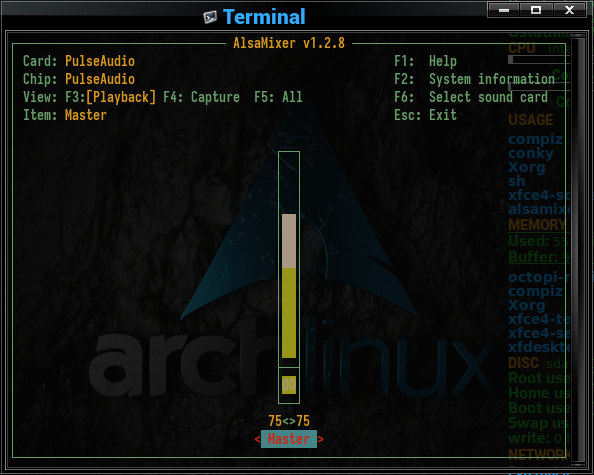Click the Terminal icon in title bar
The image size is (594, 475).
pos(210,17)
